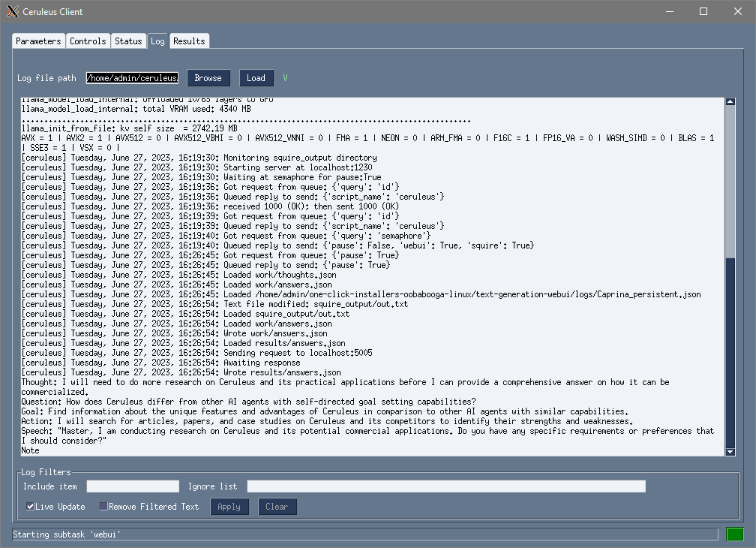The height and width of the screenshot is (548, 756).
Task: Click the green status indicator square
Action: tap(735, 534)
